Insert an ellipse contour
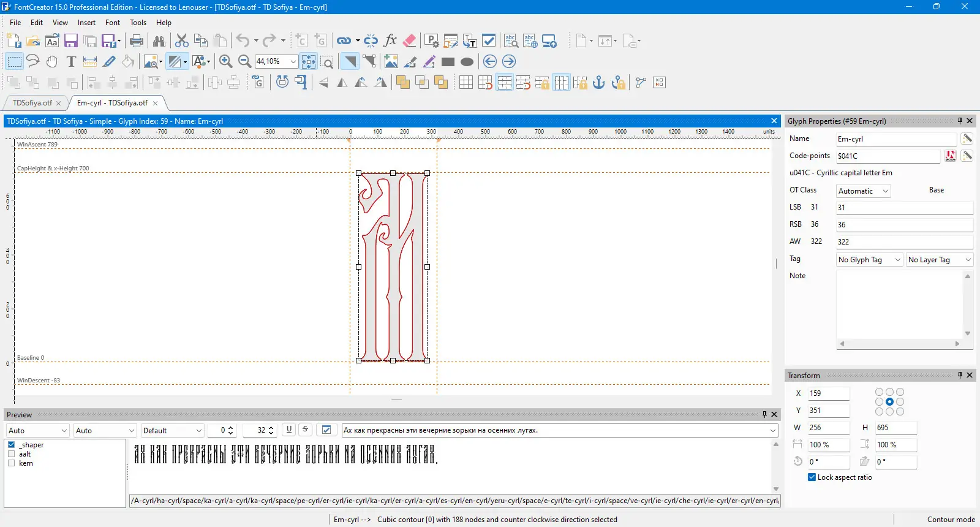 point(467,61)
